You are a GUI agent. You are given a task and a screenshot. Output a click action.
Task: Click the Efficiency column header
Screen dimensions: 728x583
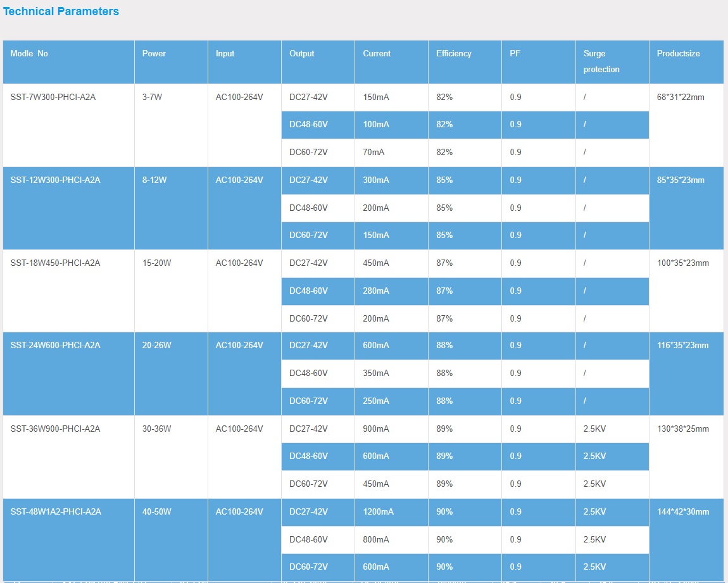pyautogui.click(x=453, y=54)
